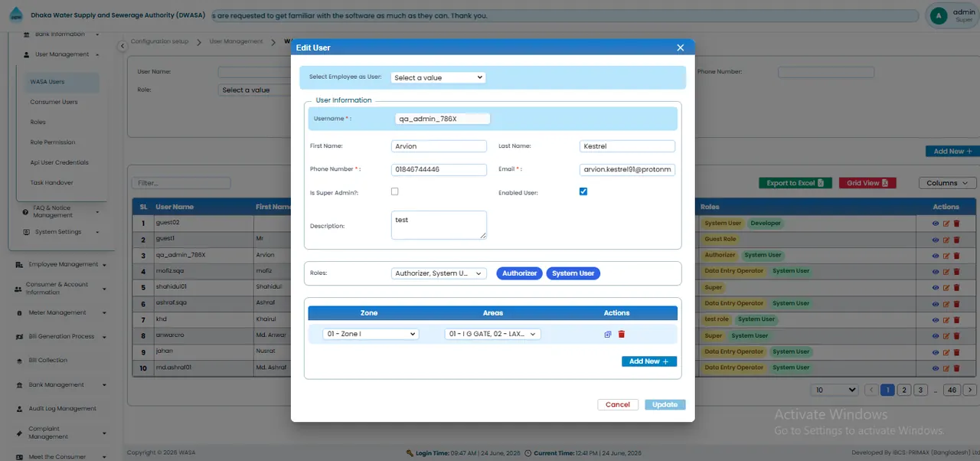Click the Bill Collection sidebar icon
Screen dimensions: 980x461
[19, 361]
